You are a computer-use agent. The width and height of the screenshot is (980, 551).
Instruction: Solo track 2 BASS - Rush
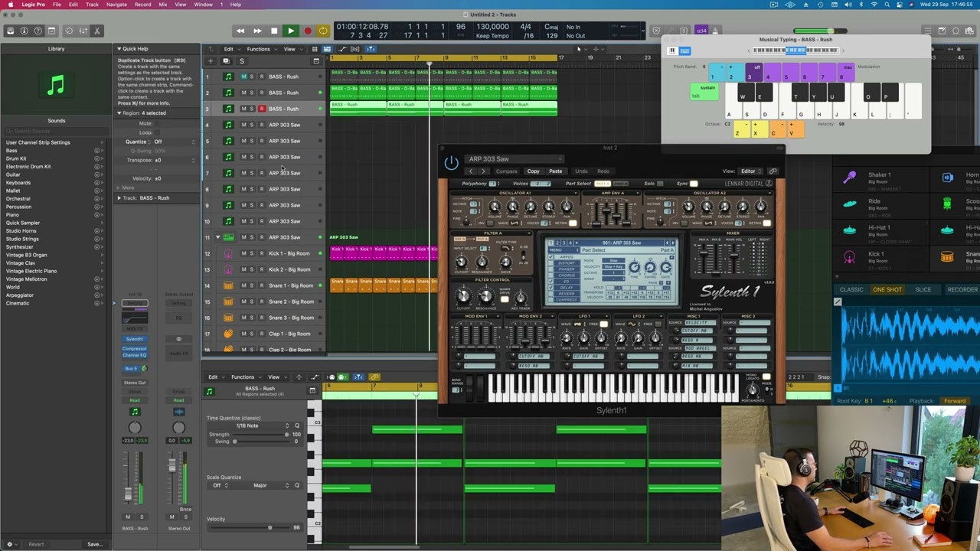coord(252,93)
